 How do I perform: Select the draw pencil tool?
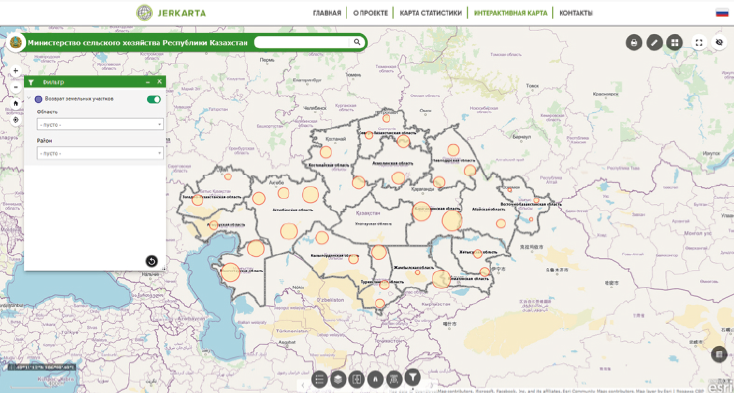pyautogui.click(x=654, y=43)
